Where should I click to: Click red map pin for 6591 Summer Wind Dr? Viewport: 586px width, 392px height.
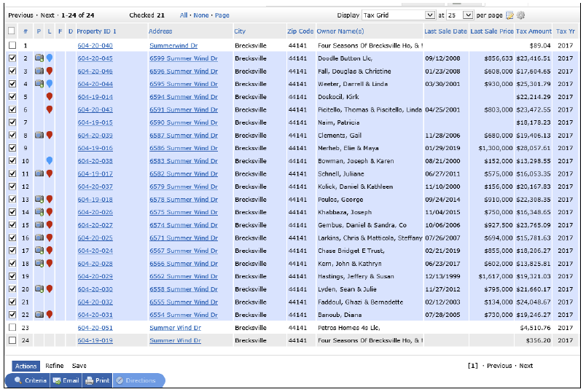[x=50, y=109]
